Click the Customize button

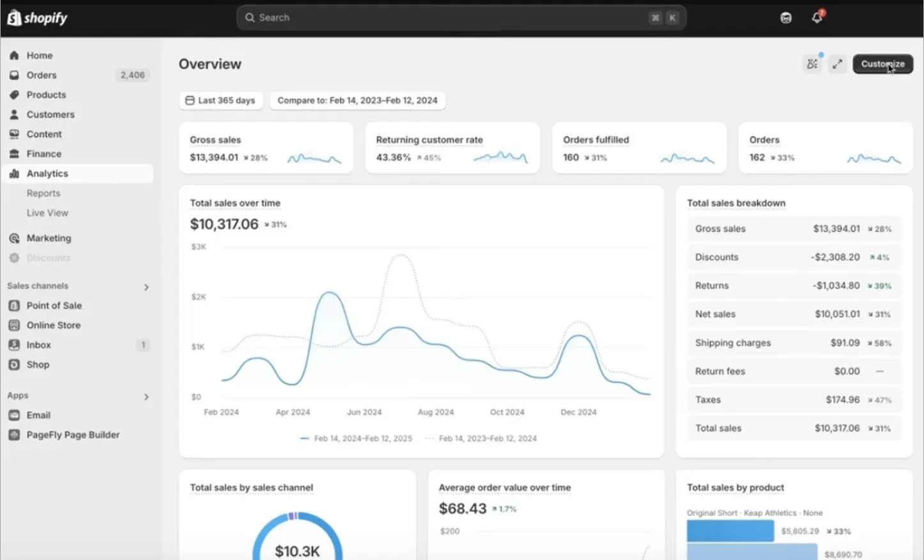click(882, 64)
